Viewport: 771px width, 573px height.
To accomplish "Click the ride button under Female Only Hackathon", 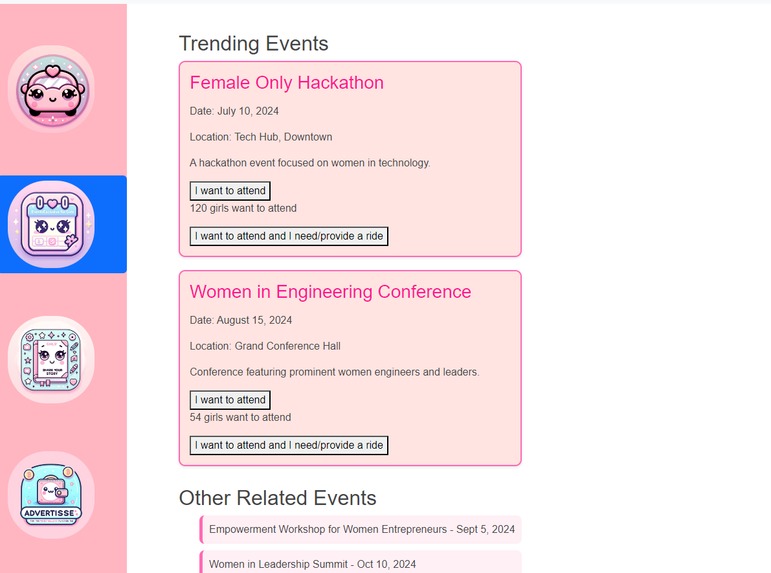I will pos(289,236).
